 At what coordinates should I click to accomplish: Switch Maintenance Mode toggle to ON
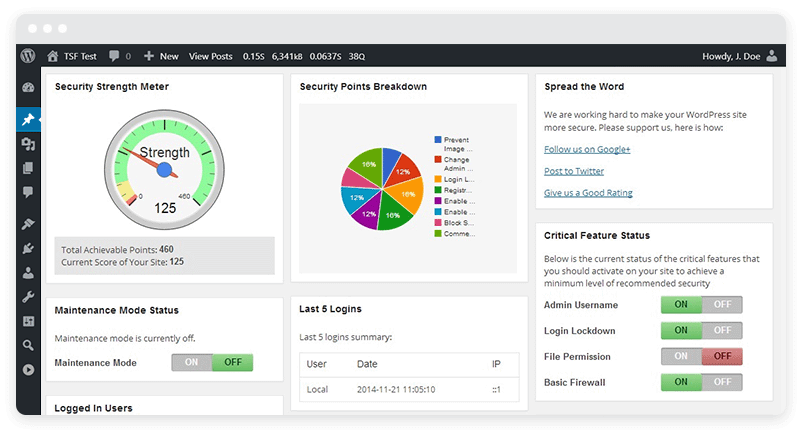(192, 362)
